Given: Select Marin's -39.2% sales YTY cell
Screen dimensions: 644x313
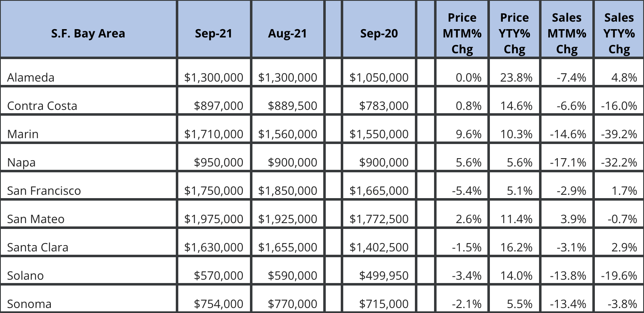Looking at the screenshot, I should coord(619,134).
